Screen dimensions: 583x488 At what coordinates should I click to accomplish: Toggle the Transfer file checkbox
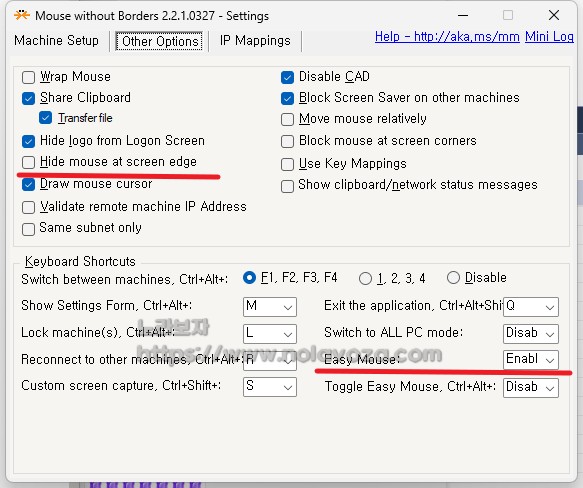pyautogui.click(x=45, y=118)
